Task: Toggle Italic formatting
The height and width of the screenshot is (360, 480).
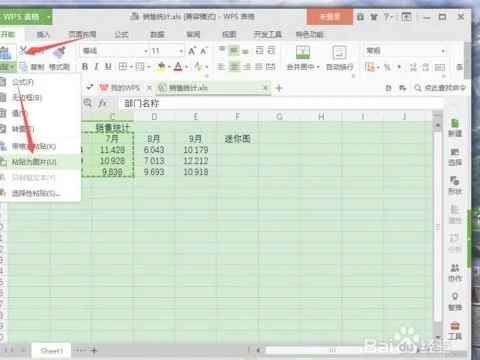Action: 96,67
